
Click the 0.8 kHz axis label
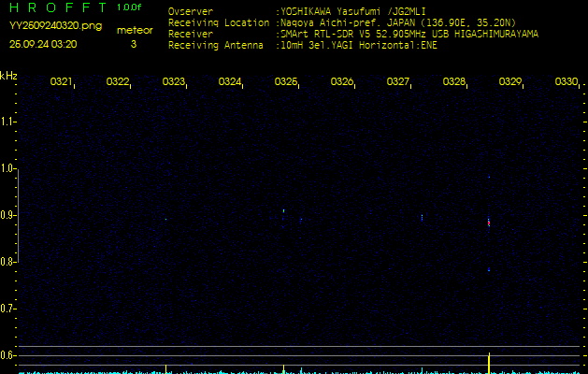(7, 262)
